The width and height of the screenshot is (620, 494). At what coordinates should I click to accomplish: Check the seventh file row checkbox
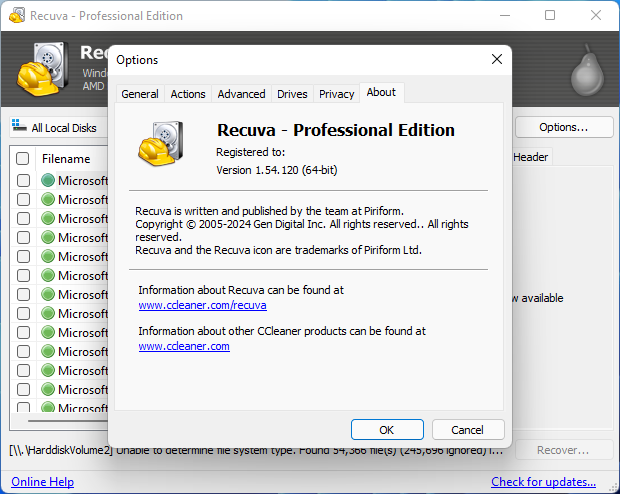point(23,294)
